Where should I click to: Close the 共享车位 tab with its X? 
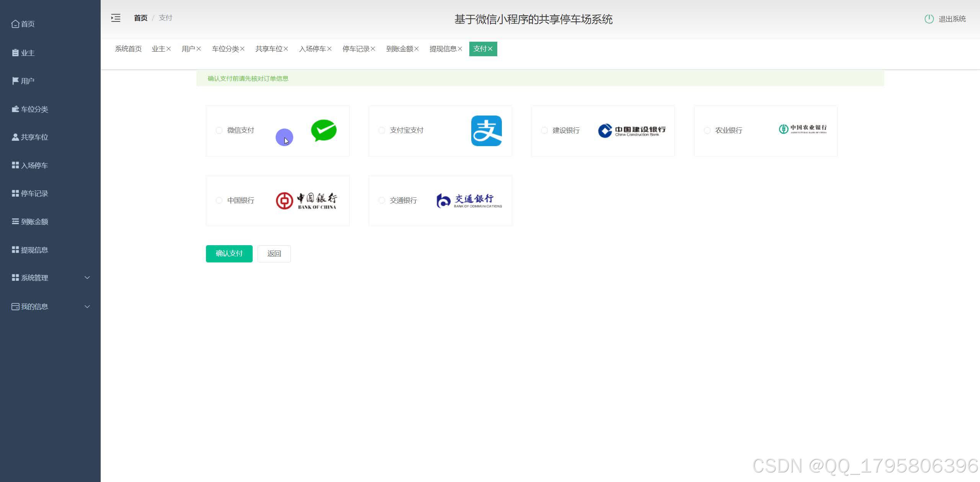286,49
